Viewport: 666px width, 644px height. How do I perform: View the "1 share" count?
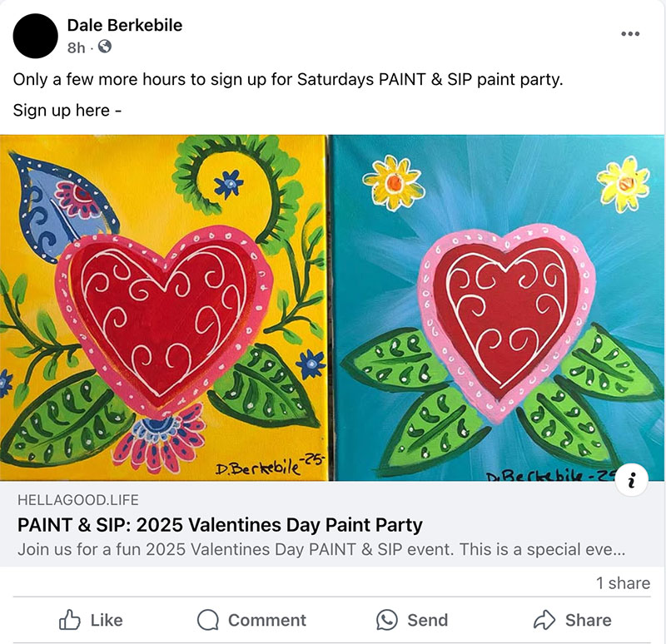[x=623, y=583]
